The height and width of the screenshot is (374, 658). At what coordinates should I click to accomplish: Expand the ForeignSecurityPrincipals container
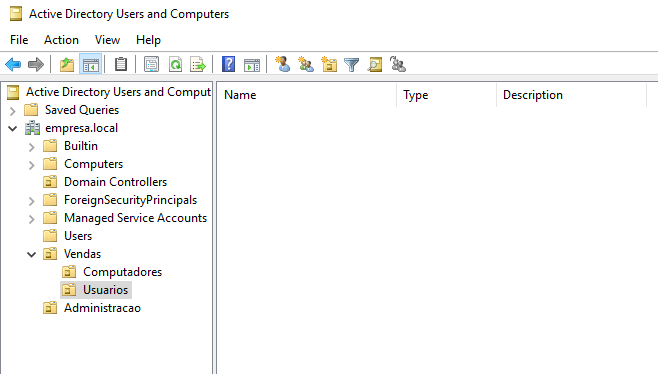(x=31, y=201)
